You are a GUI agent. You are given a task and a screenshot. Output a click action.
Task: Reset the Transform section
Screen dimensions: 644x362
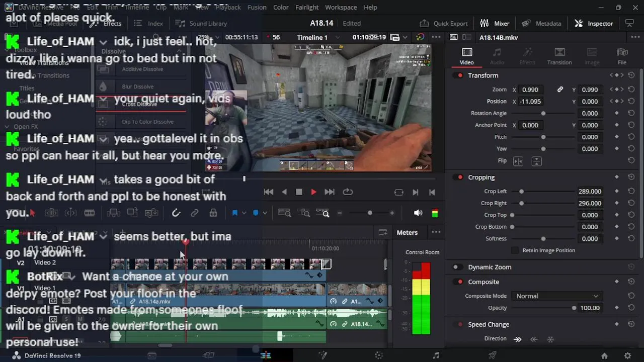631,75
